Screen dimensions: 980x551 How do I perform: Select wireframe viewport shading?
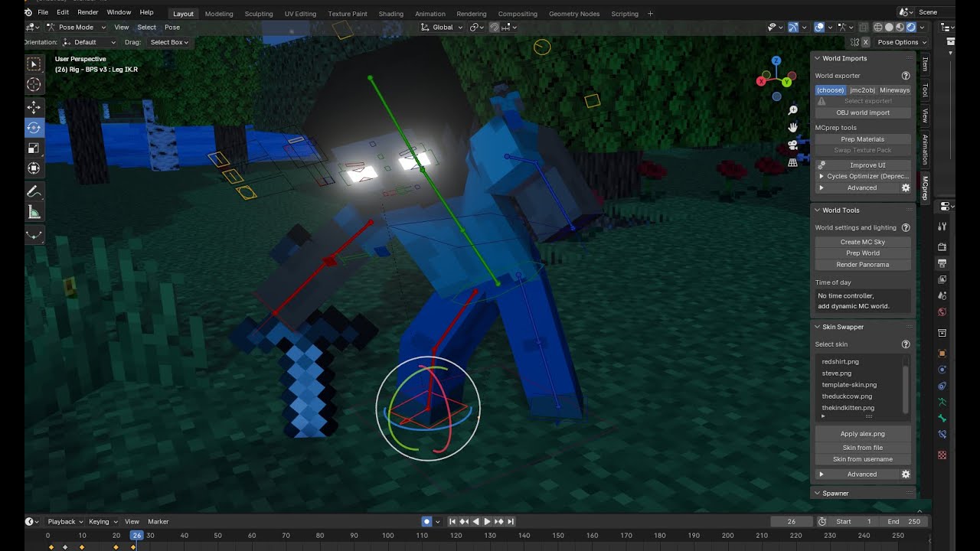[x=878, y=27]
